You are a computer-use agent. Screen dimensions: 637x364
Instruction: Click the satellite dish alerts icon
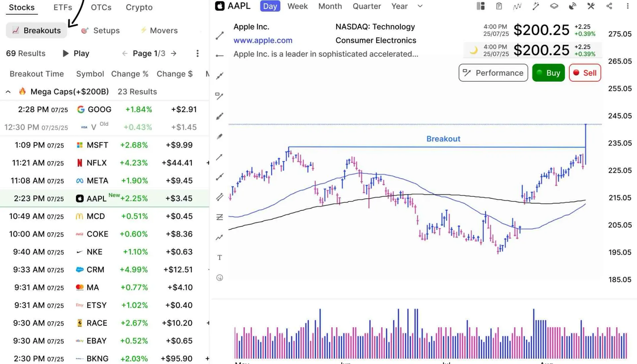pos(573,6)
